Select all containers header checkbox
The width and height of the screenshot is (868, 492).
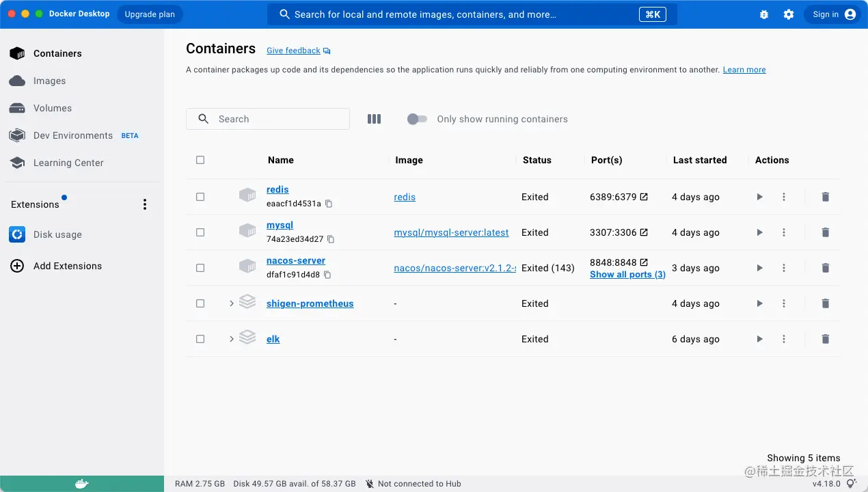coord(200,160)
